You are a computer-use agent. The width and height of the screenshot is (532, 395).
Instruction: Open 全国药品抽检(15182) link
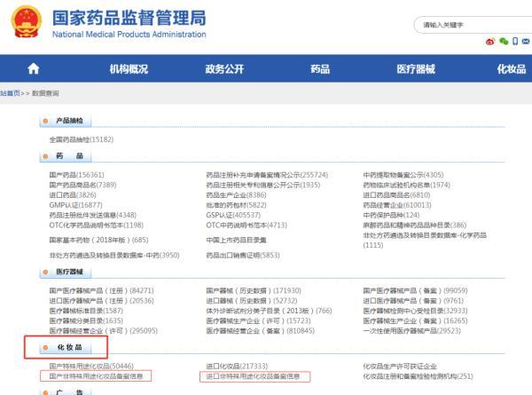coord(82,139)
